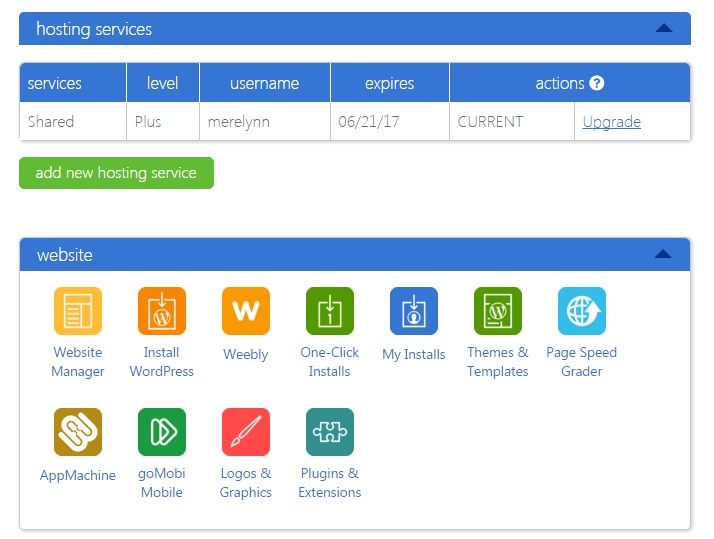
Task: Select the Plus level cell
Action: click(163, 122)
